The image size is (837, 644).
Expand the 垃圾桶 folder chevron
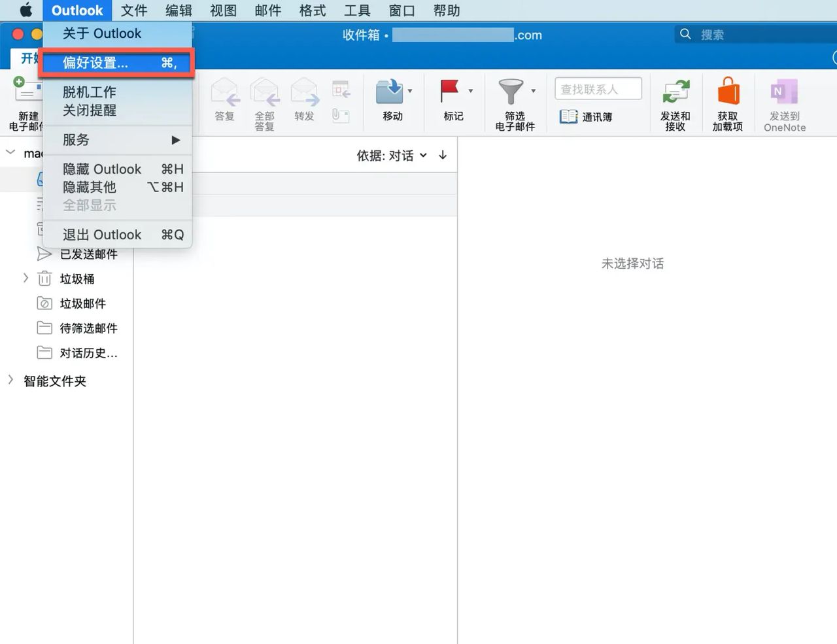(26, 279)
